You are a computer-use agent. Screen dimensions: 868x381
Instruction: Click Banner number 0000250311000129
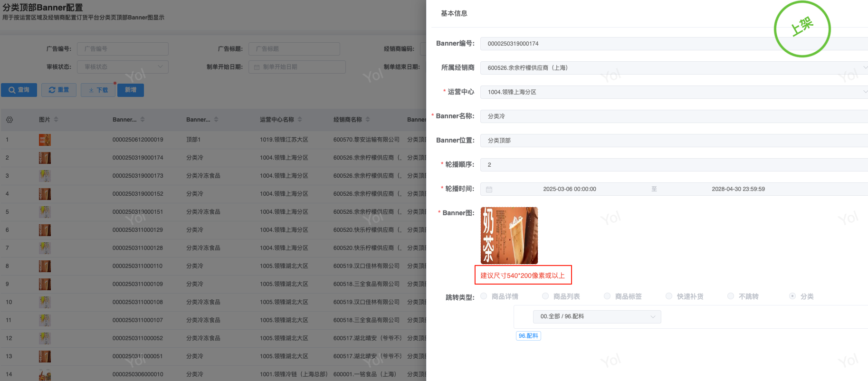point(138,230)
